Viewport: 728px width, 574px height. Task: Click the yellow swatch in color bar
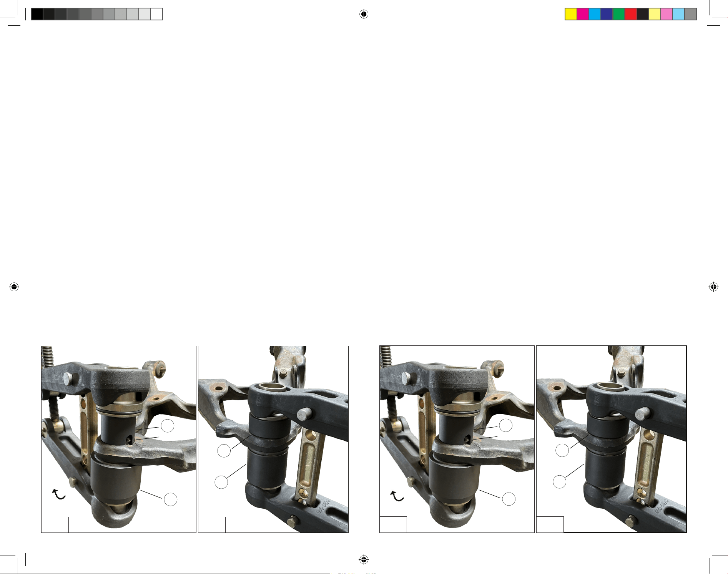click(571, 14)
